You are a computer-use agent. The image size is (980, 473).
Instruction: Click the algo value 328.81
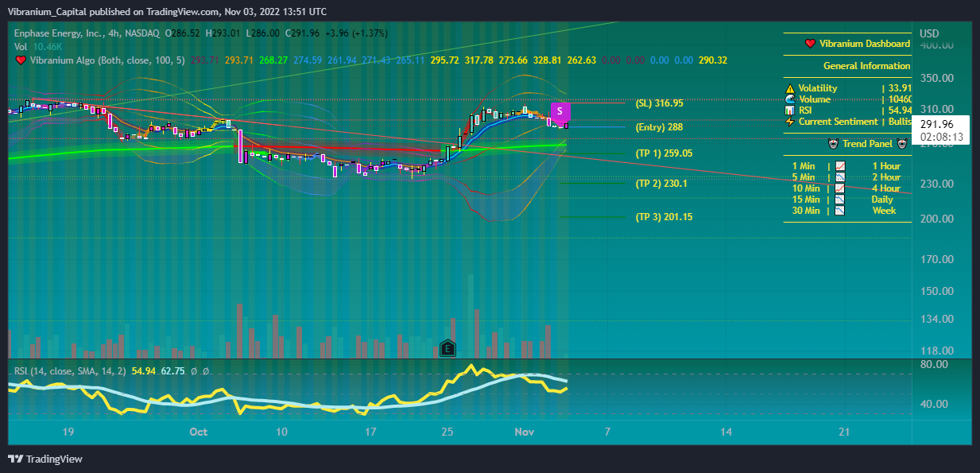click(x=547, y=60)
